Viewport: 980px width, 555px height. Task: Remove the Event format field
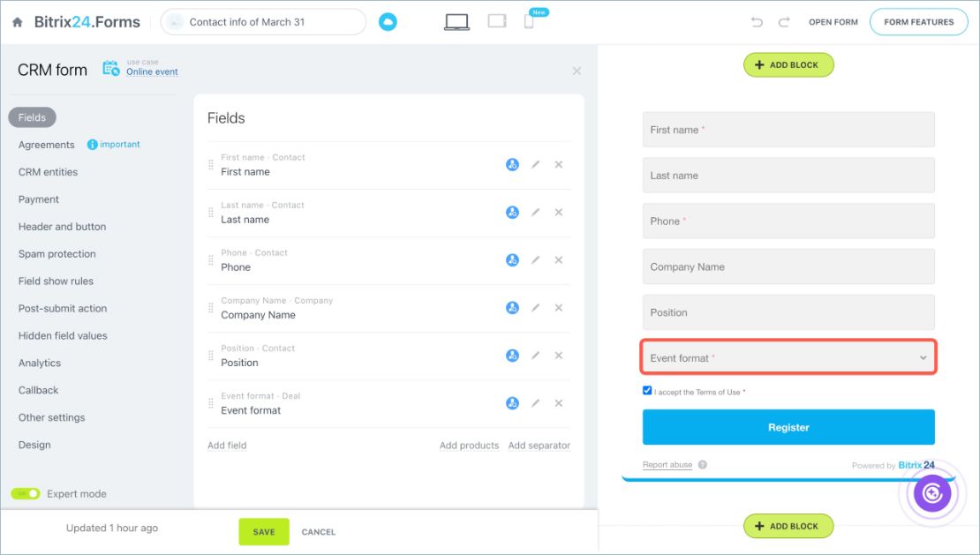(x=559, y=403)
